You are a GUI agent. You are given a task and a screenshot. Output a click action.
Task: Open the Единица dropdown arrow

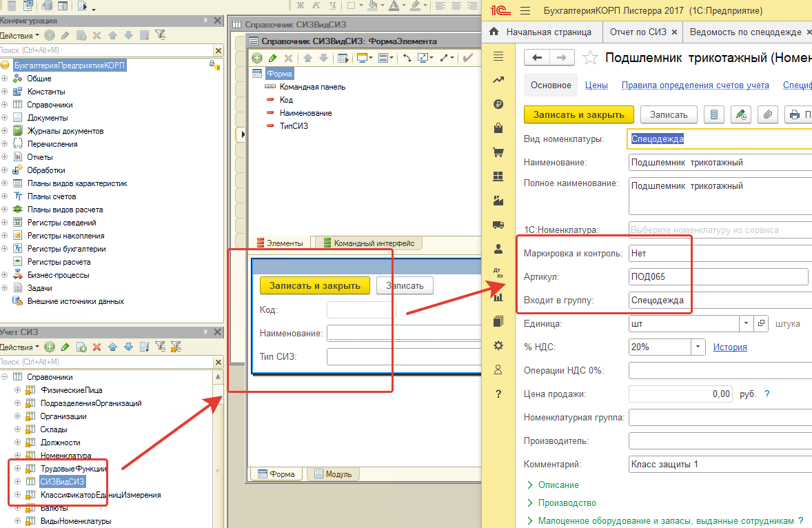point(746,323)
